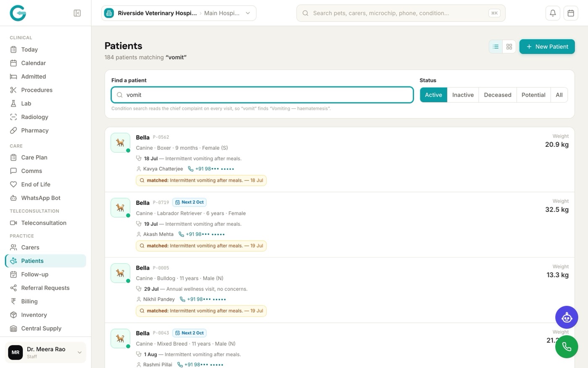The height and width of the screenshot is (368, 588).
Task: Open WhatsApp Bot page
Action: [x=45, y=198]
